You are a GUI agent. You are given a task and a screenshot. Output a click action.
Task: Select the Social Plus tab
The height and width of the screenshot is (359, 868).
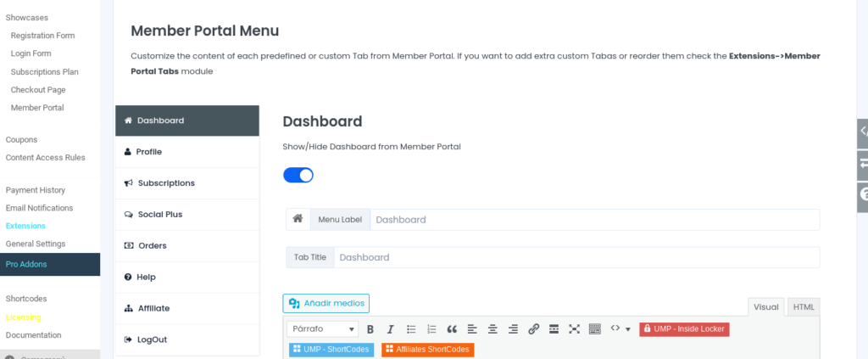[x=187, y=215]
